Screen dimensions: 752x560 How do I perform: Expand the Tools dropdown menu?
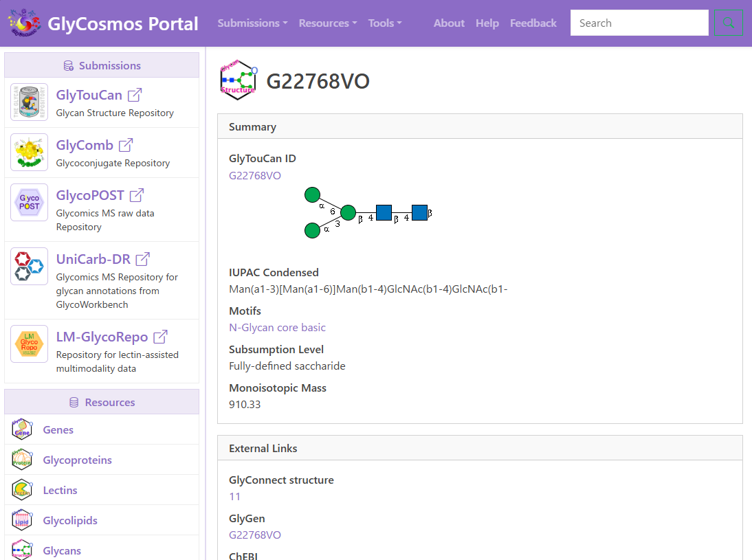[x=384, y=23]
